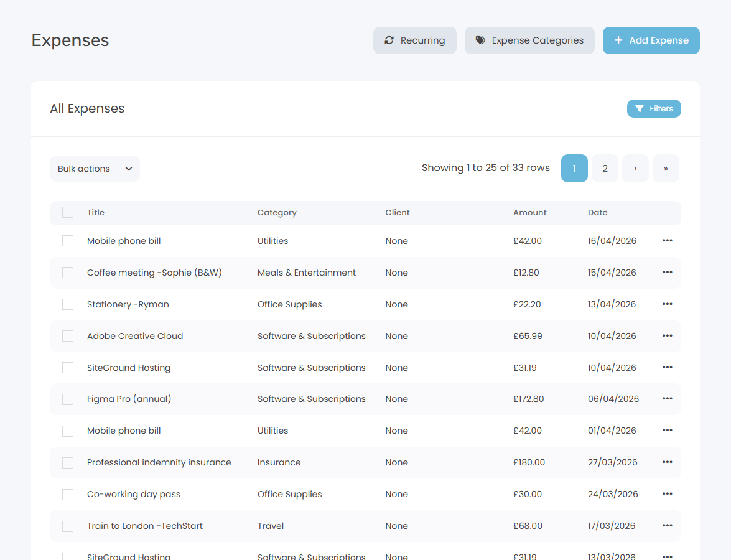Click the Figma Pro (annual) title
Image resolution: width=731 pixels, height=560 pixels.
[x=129, y=399]
